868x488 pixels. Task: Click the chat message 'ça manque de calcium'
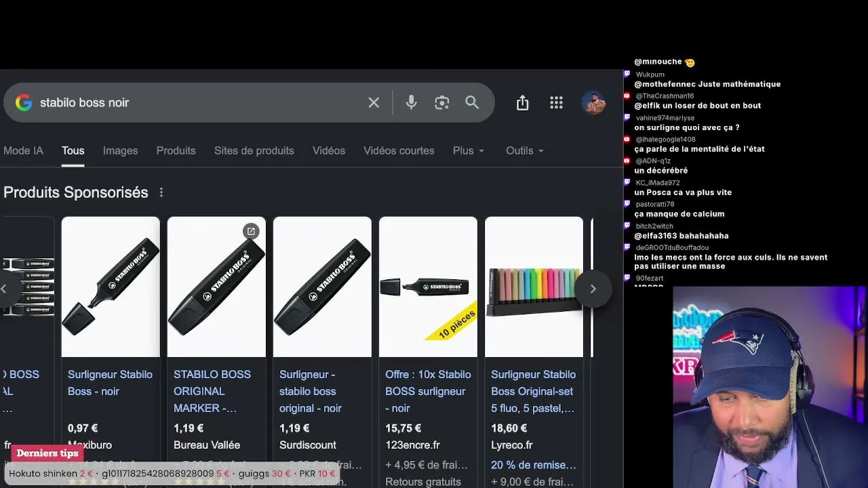coord(679,214)
